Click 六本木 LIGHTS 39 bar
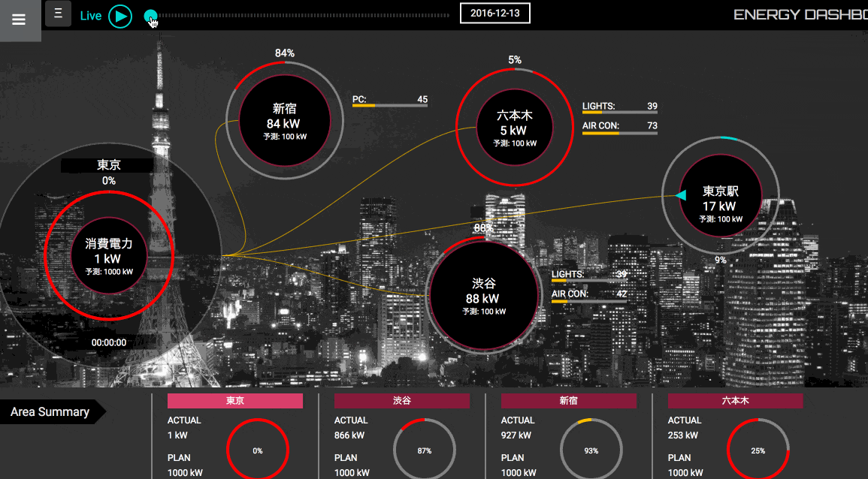 (619, 108)
